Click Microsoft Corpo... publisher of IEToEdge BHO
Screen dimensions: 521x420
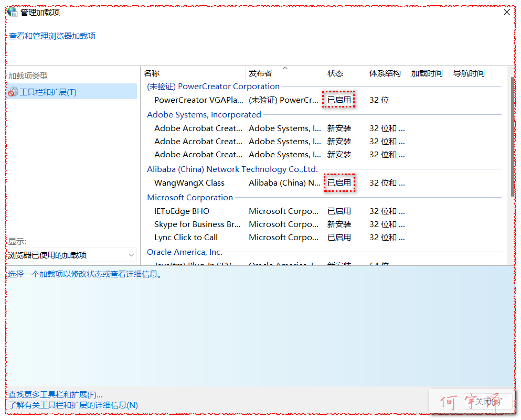pos(283,211)
